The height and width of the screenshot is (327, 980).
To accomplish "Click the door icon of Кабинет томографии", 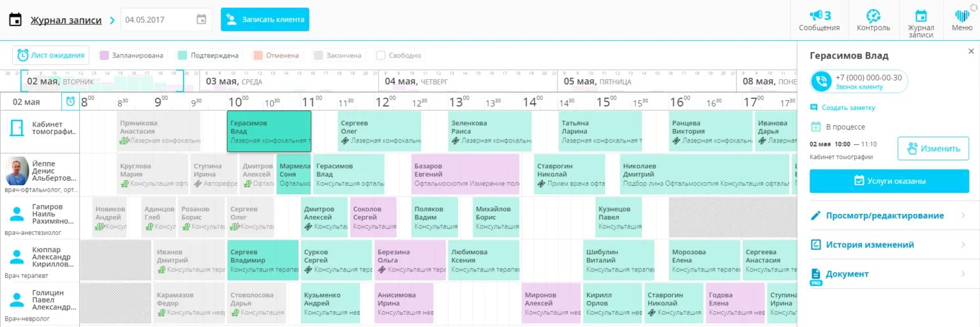I will [16, 128].
